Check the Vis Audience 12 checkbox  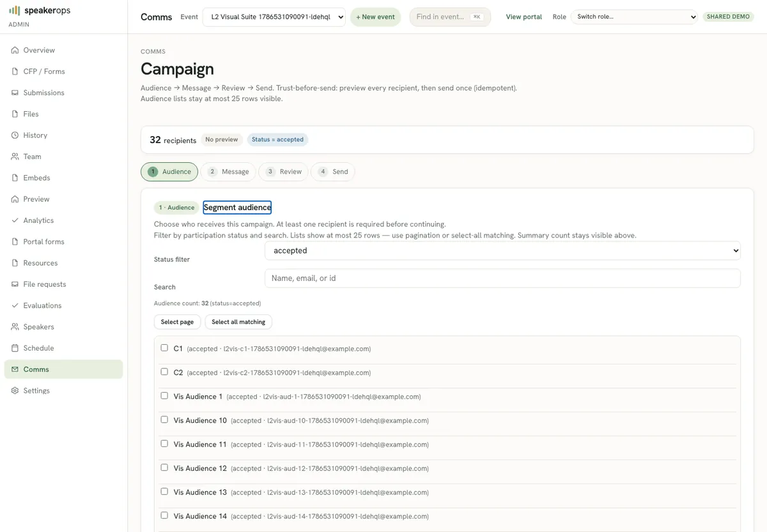pos(164,467)
